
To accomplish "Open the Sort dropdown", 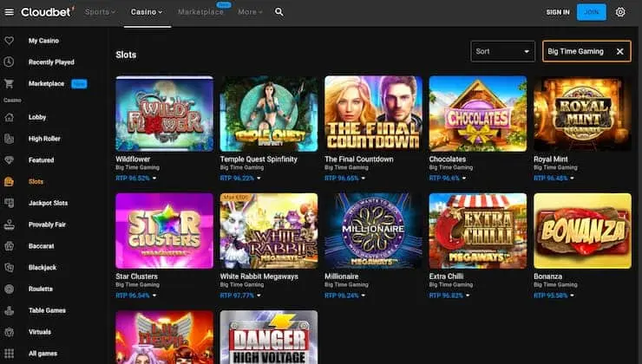I will pos(503,51).
